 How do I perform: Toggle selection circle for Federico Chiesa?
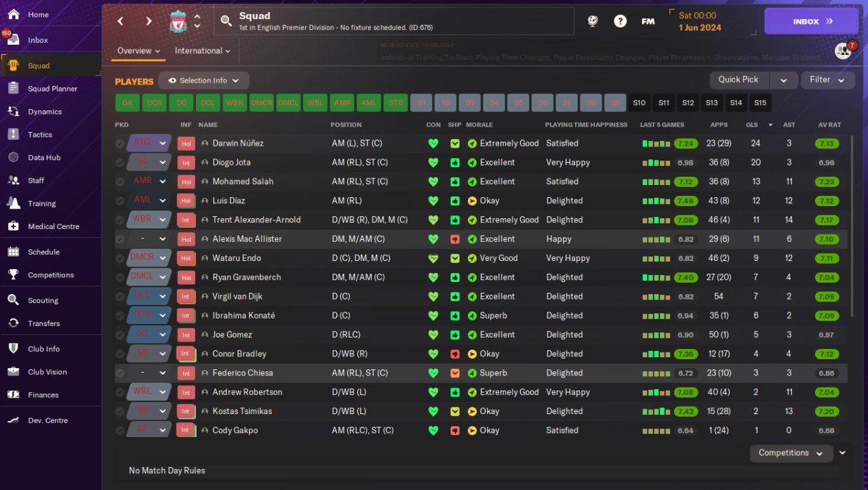[120, 373]
